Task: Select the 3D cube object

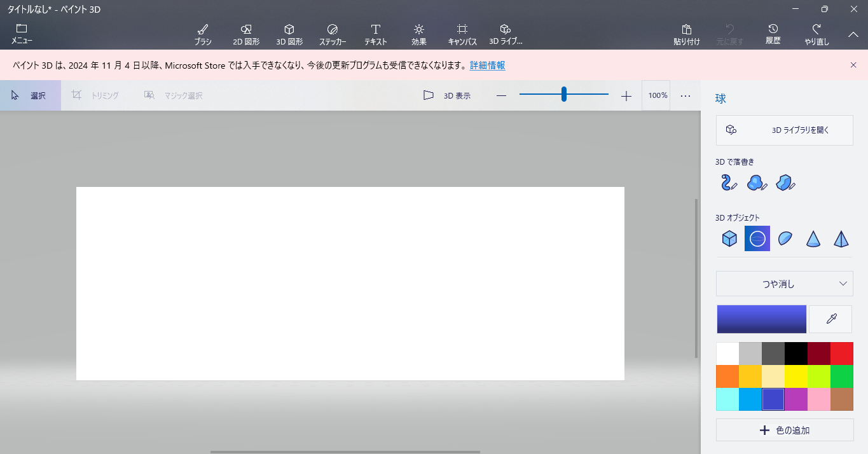Action: (x=729, y=238)
